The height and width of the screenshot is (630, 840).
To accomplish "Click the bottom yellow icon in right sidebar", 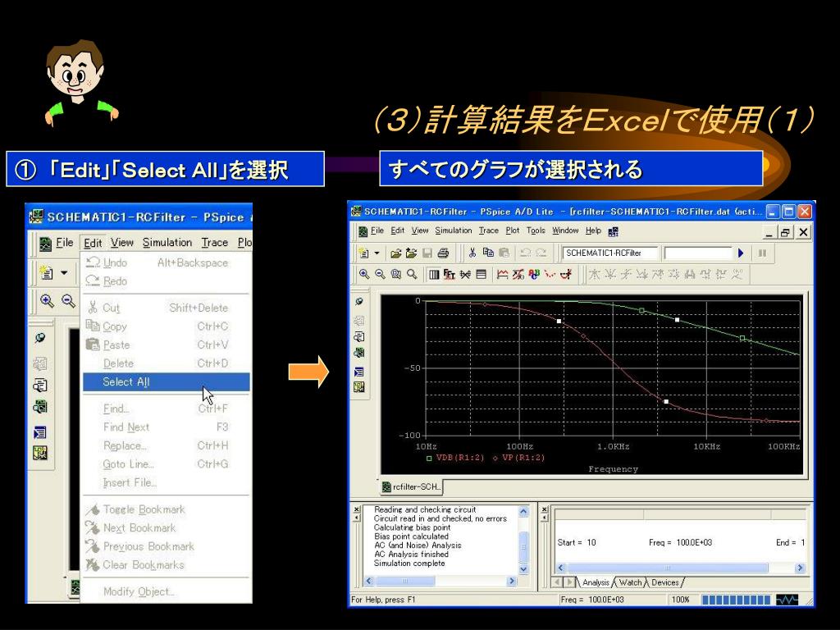I will click(x=359, y=387).
